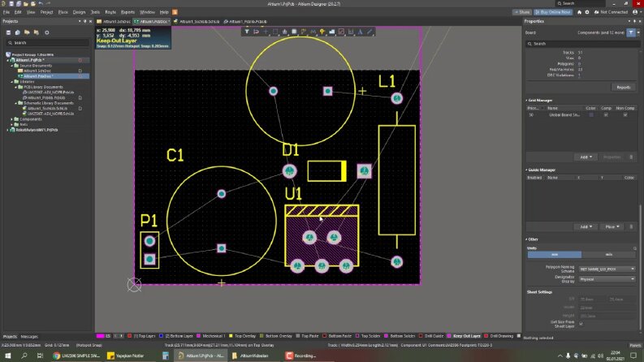
Task: Click the selection filter icon in the active bar
Action: click(x=247, y=32)
